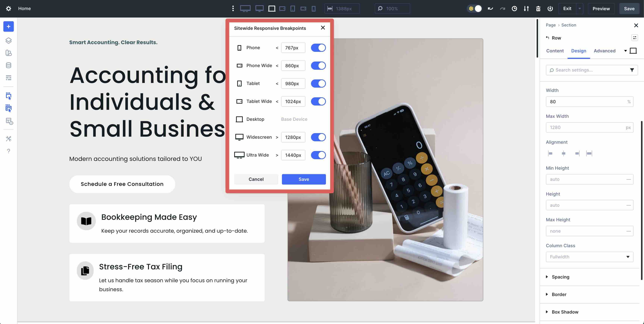The image size is (644, 324).
Task: Open the structure layers panel
Action: 8,40
